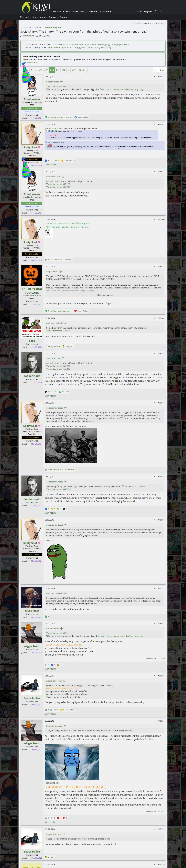Screen dimensions: 186x868
Task: Open the doddermodd username on post #13,547
Action: (x=32, y=376)
